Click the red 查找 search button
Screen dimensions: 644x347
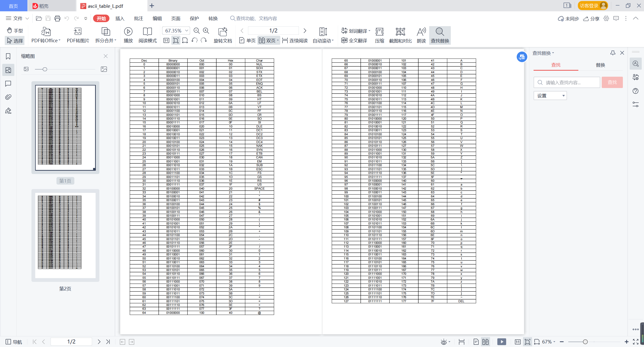pyautogui.click(x=612, y=82)
